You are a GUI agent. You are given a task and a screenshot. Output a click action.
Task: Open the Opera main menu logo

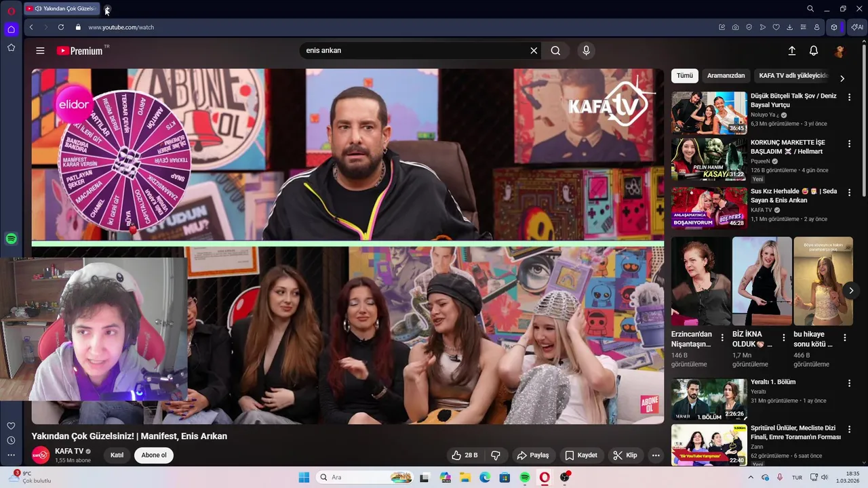11,10
